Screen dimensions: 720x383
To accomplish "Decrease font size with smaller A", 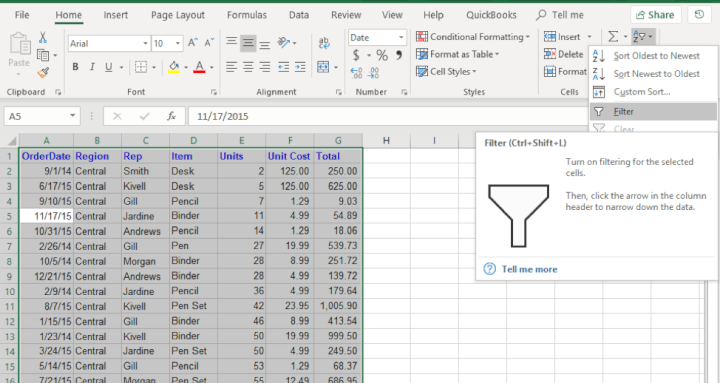I will point(209,43).
